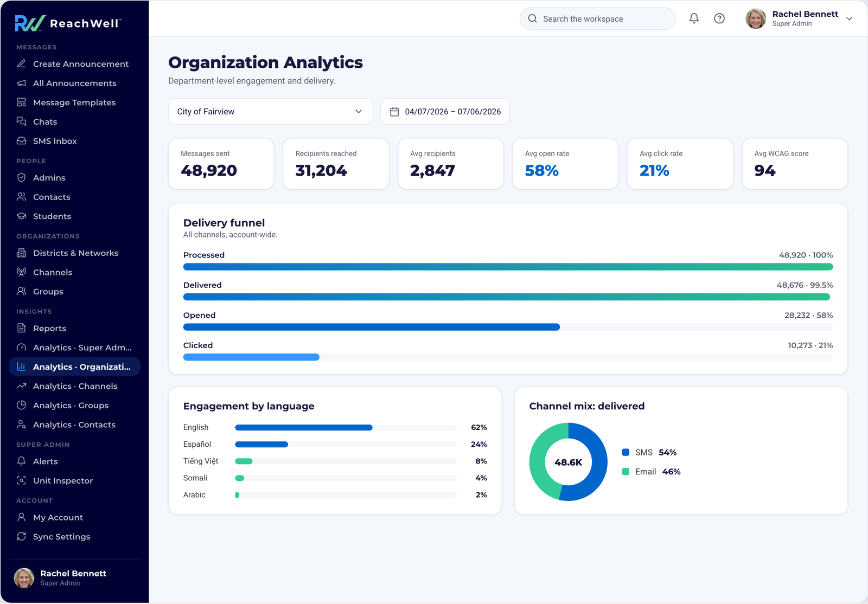Click the All Announcements megaphone icon
Screen dimensions: 868x604
click(22, 83)
